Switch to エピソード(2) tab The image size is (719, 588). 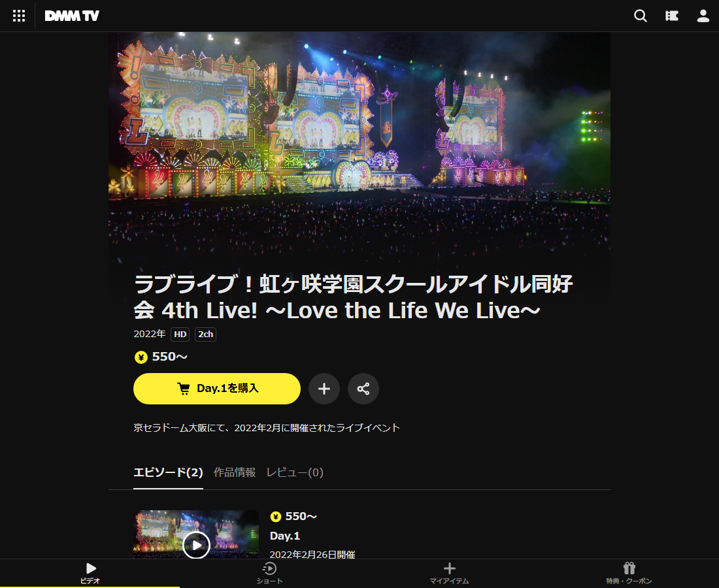[x=168, y=472]
